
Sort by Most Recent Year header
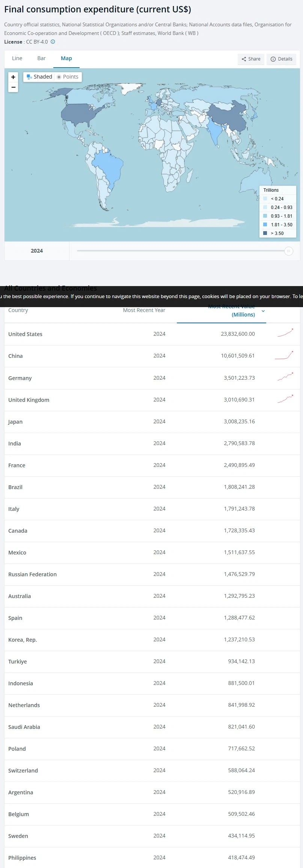point(144,310)
